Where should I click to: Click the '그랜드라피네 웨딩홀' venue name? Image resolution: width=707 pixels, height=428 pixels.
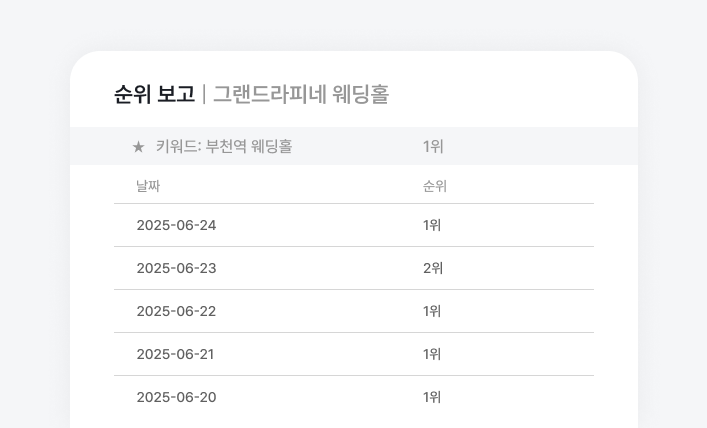coord(300,94)
